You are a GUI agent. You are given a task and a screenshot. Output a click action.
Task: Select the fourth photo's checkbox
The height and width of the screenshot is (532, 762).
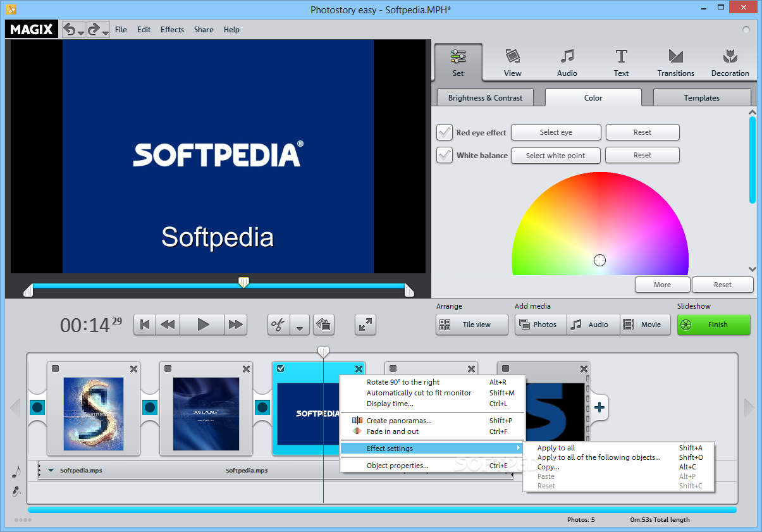coord(393,369)
